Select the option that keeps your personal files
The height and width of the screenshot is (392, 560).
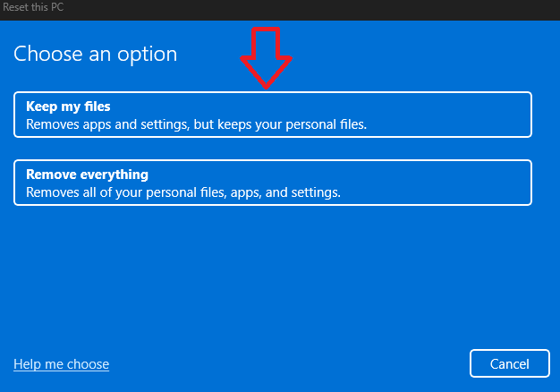tap(273, 115)
